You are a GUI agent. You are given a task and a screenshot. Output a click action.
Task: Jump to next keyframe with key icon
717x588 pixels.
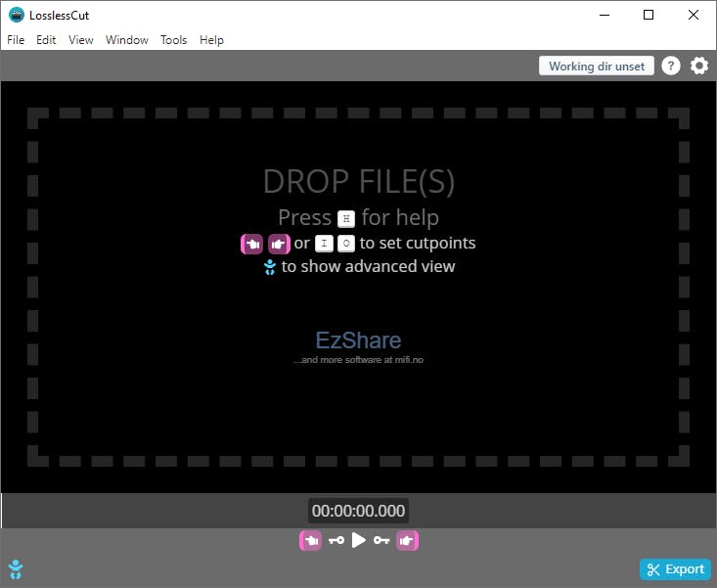(x=381, y=541)
